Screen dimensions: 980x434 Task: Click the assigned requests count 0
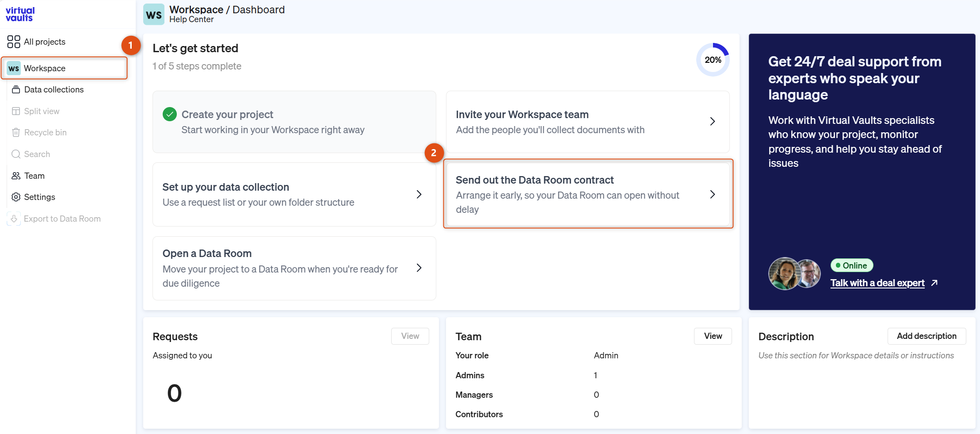[175, 393]
